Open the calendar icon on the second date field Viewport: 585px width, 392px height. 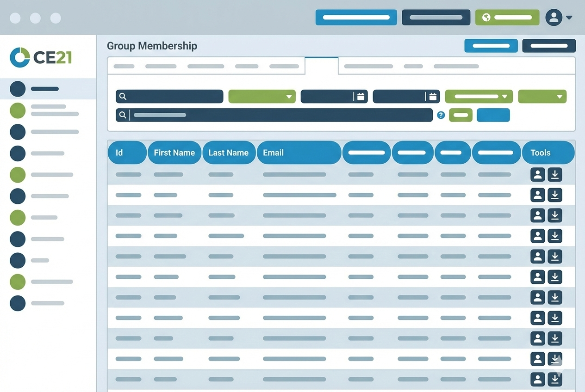point(433,96)
